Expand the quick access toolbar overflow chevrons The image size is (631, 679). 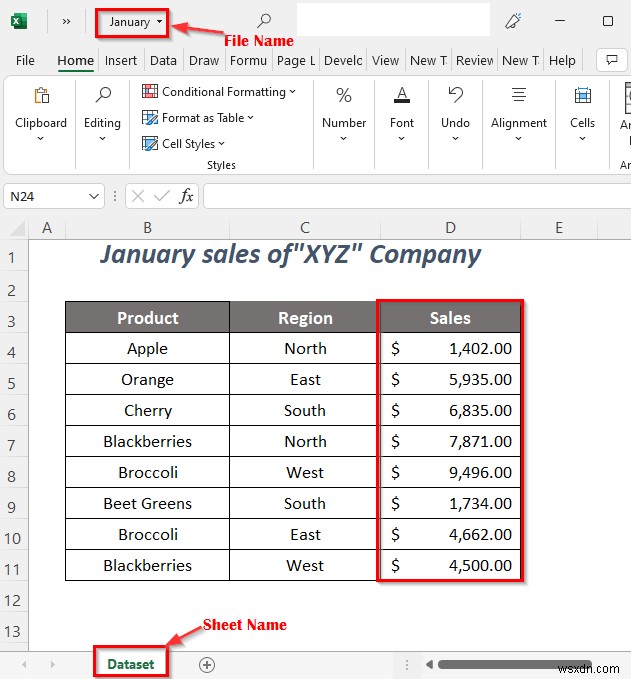click(x=66, y=21)
